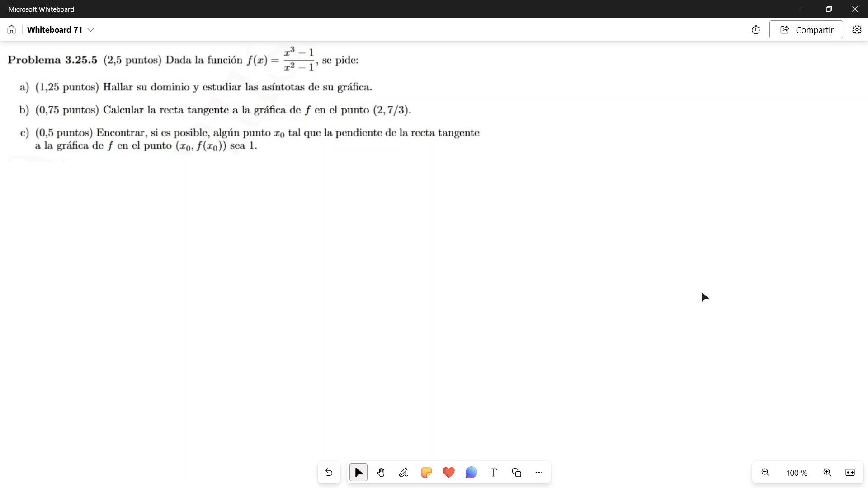The height and width of the screenshot is (488, 868).
Task: Select the Text tool
Action: pos(494,473)
